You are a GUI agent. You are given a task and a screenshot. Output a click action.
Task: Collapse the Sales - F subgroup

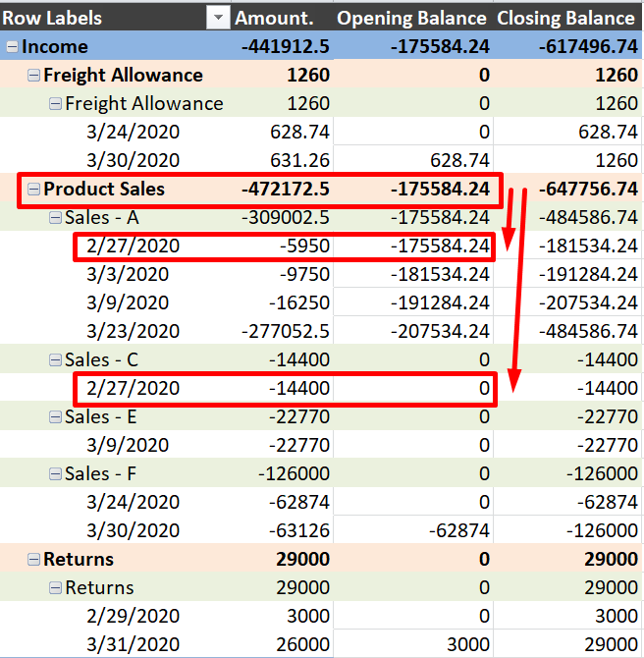[55, 473]
